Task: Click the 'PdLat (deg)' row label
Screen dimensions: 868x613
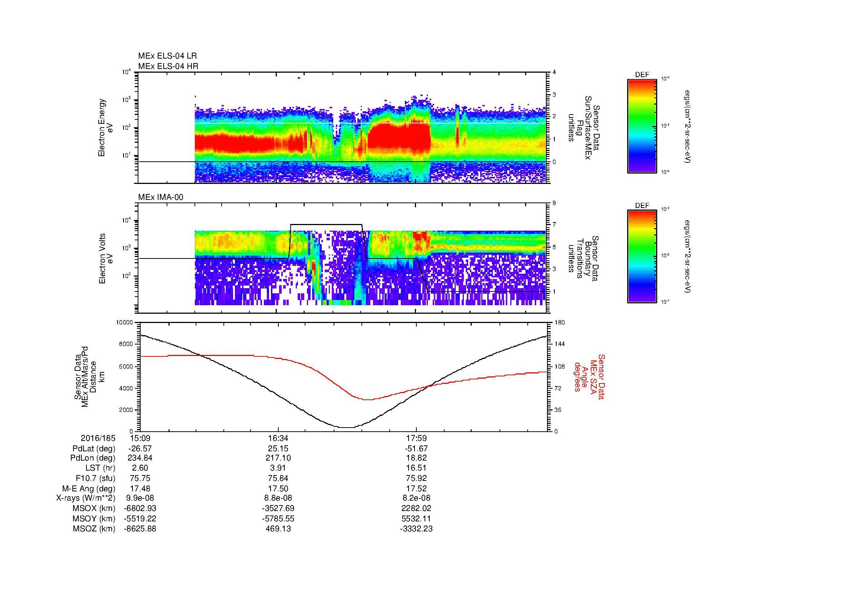Action: (94, 449)
